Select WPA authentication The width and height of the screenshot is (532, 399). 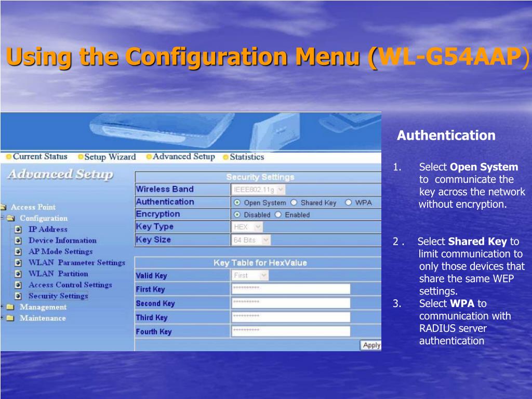pyautogui.click(x=349, y=203)
